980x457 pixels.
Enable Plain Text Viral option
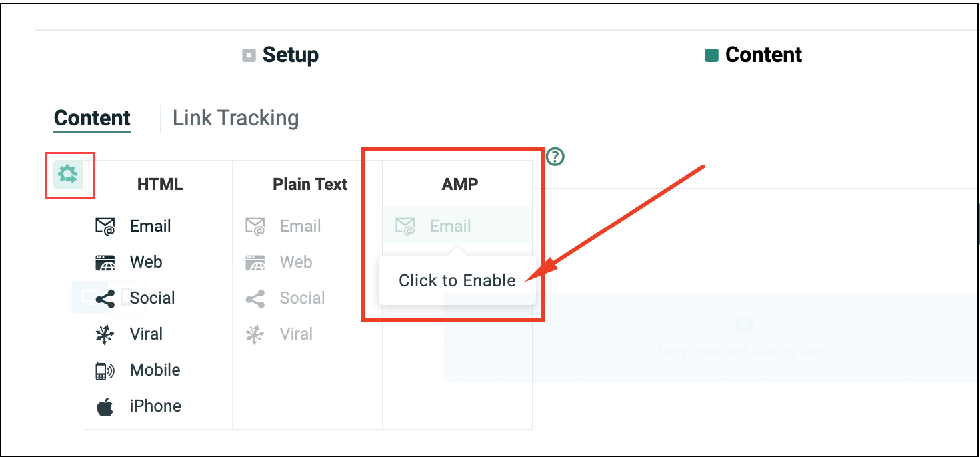(x=295, y=334)
